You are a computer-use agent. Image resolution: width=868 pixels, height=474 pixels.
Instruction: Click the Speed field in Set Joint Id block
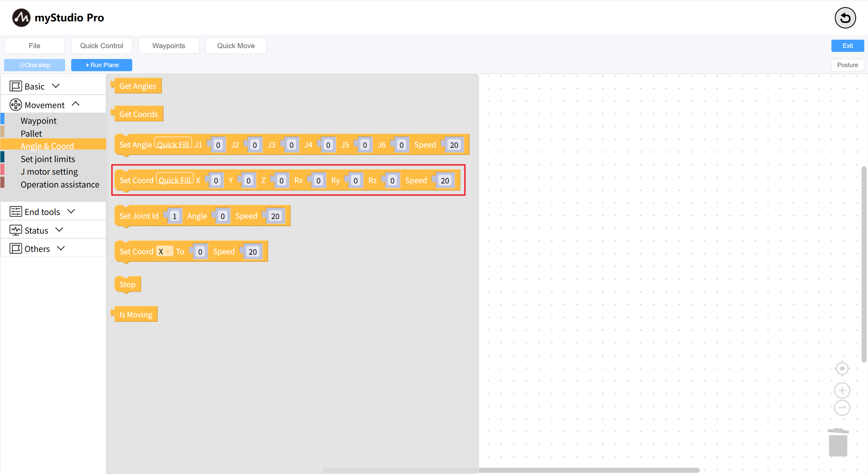tap(275, 216)
